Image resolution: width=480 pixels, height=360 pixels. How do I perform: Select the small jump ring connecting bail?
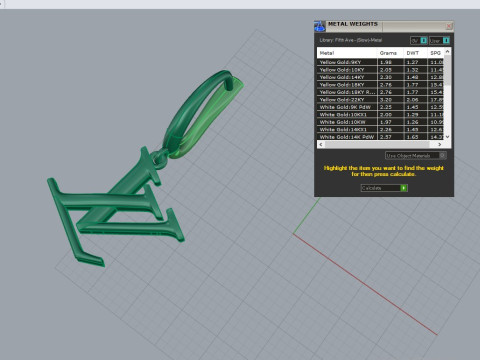tap(160, 159)
